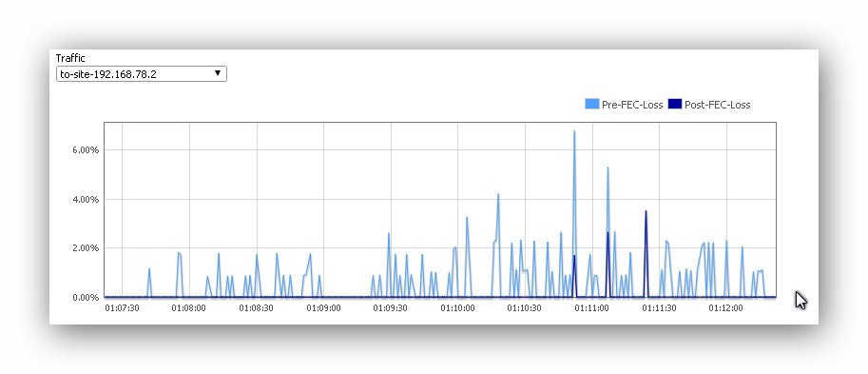The image size is (868, 374).
Task: Click the 6.00% y-axis label
Action: click(85, 150)
